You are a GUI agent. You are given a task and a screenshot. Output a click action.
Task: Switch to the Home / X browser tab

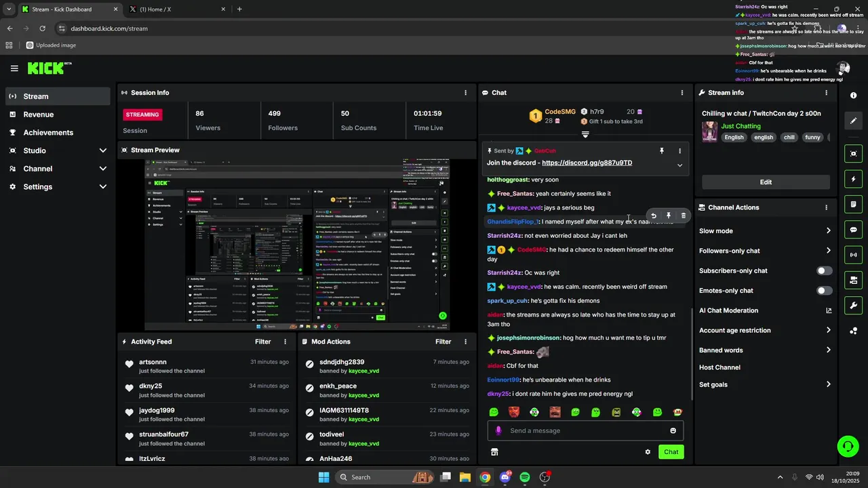pyautogui.click(x=177, y=9)
